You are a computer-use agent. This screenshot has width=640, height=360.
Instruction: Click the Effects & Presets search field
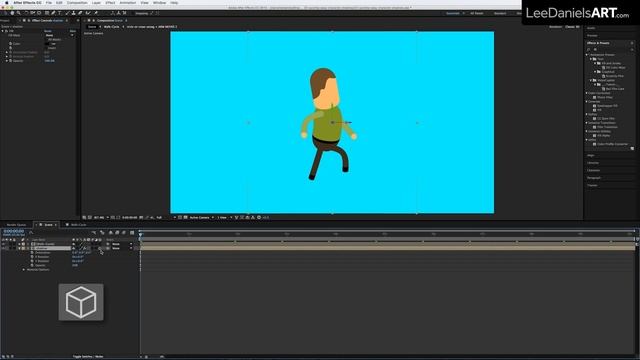pos(610,49)
